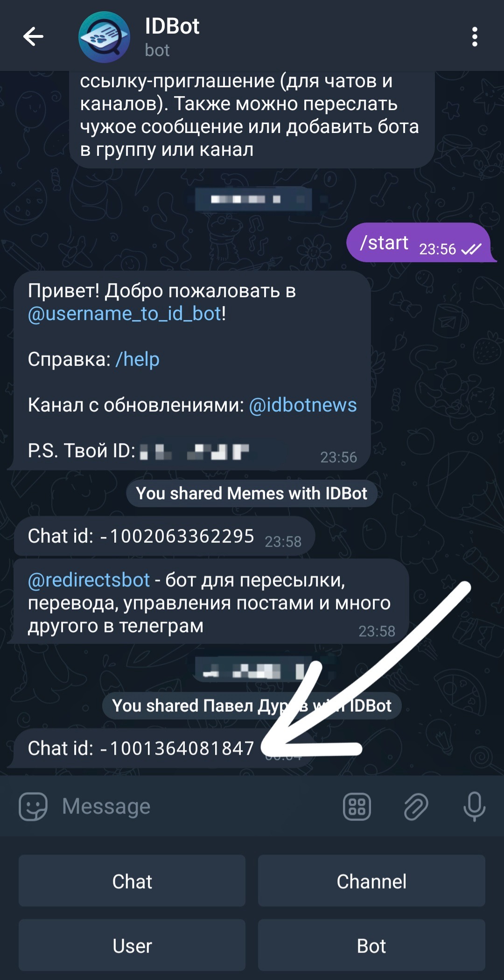This screenshot has height=980, width=504.
Task: Open the three-dot overflow menu
Action: (475, 36)
